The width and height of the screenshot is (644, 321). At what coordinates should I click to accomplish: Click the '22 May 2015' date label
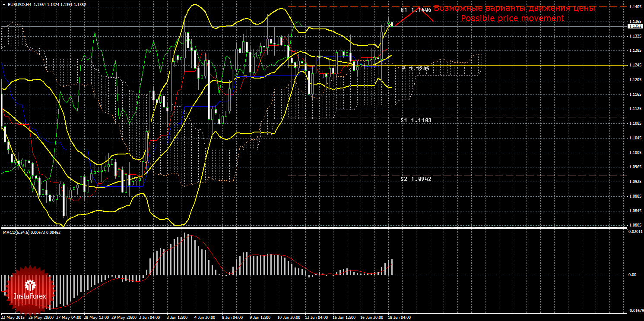coord(14,318)
